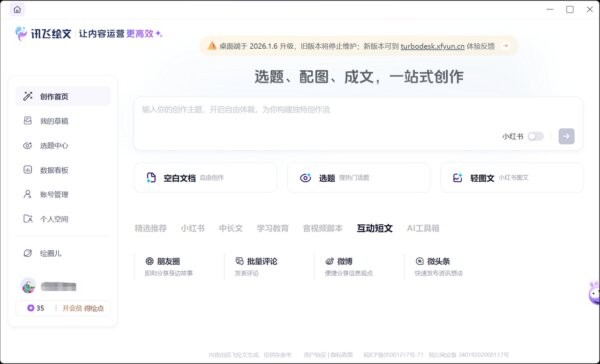The image size is (600, 364).
Task: Select 选题中心 menu label
Action: click(54, 146)
